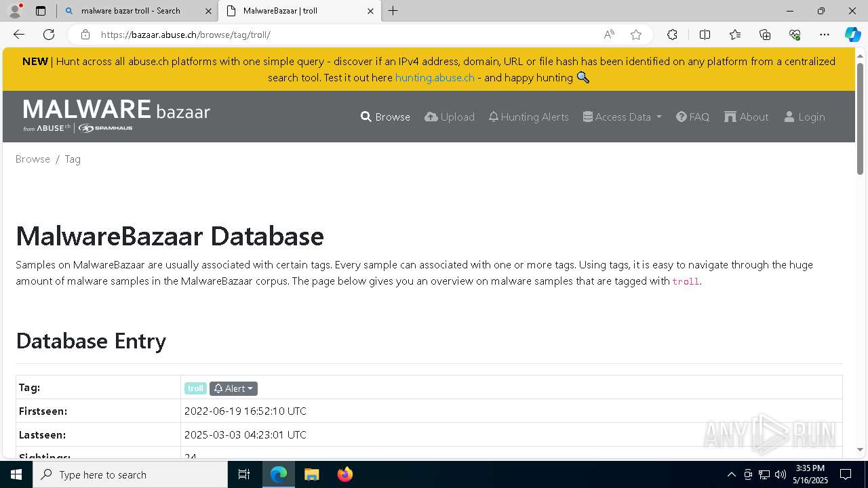Open the network status tray icon
Image resolution: width=868 pixels, height=488 pixels.
764,474
